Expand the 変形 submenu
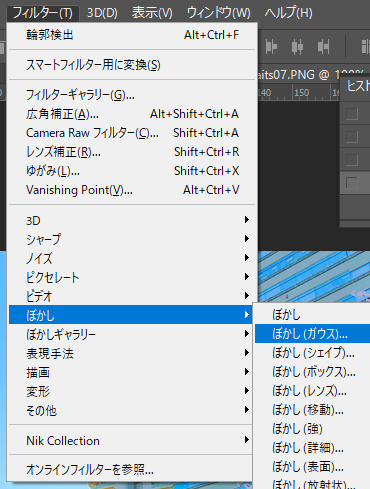 (x=132, y=391)
